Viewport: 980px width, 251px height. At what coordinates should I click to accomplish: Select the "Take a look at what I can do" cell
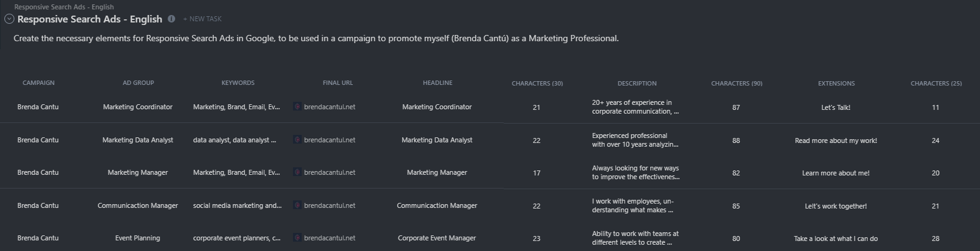836,239
